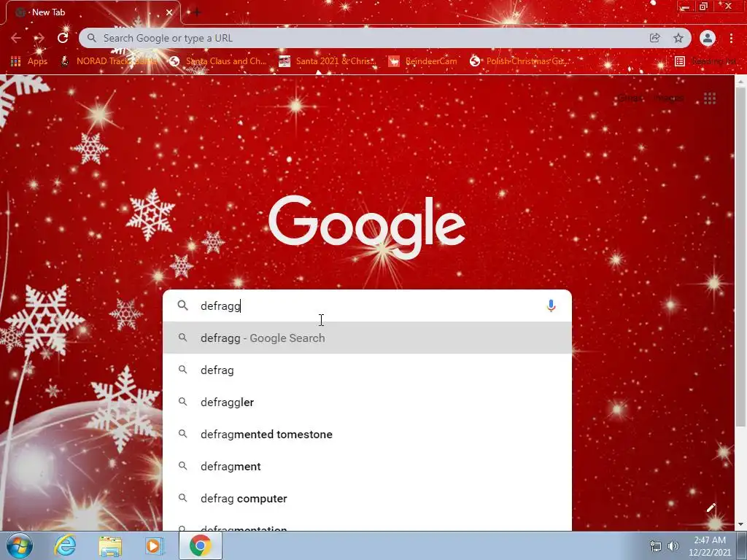The height and width of the screenshot is (560, 747).
Task: Switch to the New Tab tab
Action: (93, 12)
